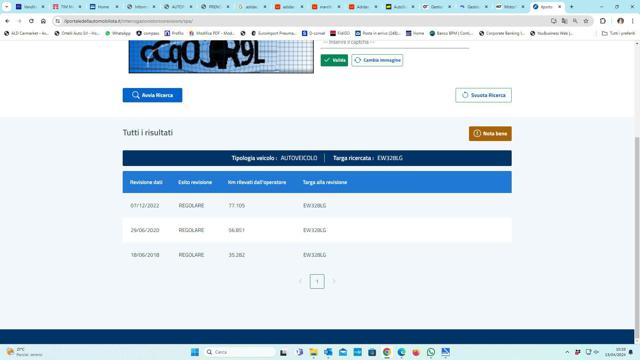Start search with Avvia Ricerca button
This screenshot has height=360, width=640.
(152, 95)
